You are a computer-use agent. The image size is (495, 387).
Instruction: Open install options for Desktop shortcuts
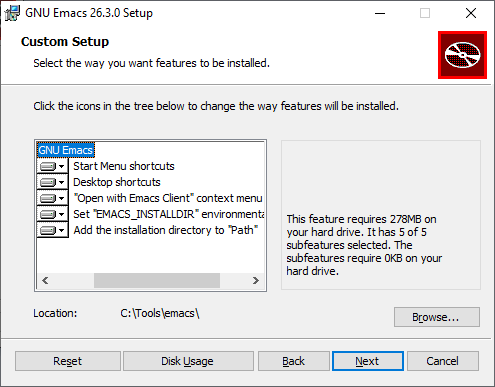(52, 182)
